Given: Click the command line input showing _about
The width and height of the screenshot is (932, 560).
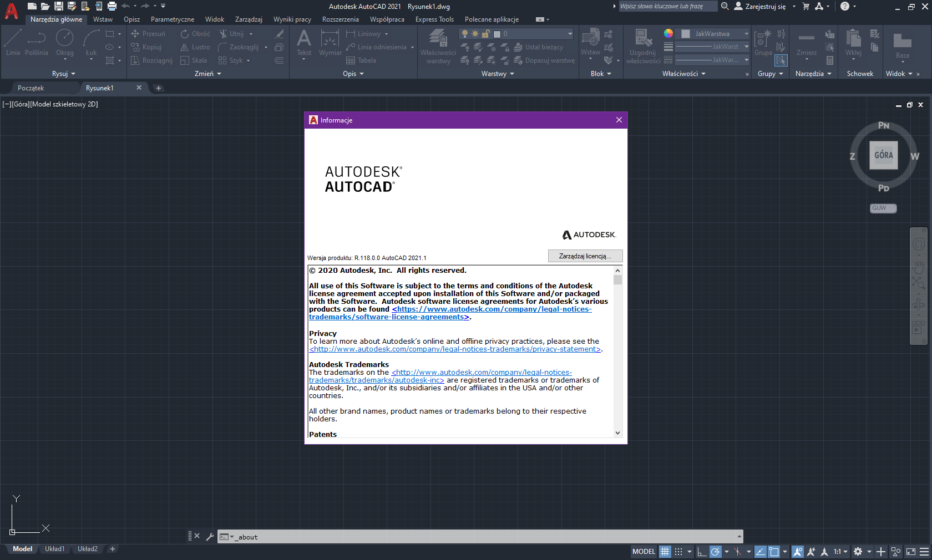Looking at the screenshot, I should (x=480, y=537).
